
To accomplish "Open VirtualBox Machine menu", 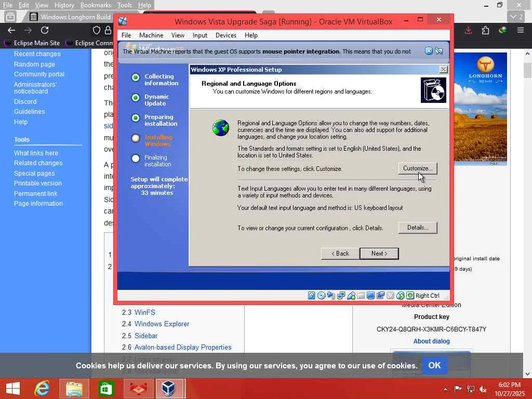I will tap(151, 35).
